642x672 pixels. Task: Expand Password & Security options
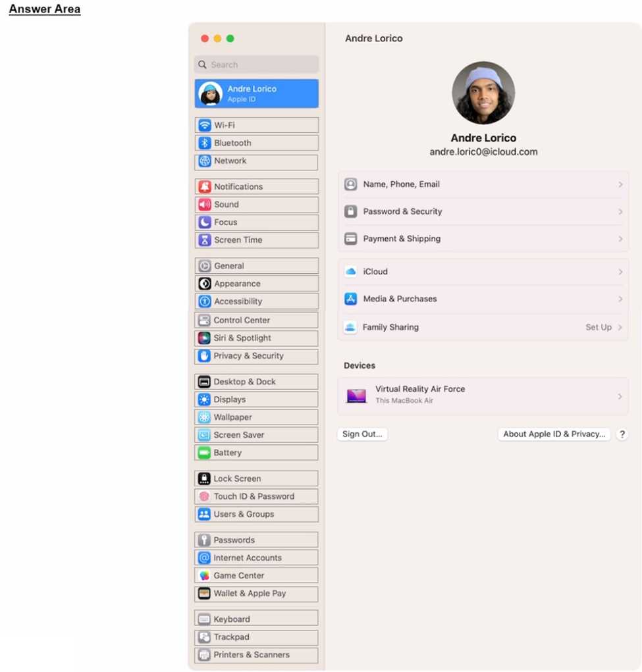click(x=483, y=211)
